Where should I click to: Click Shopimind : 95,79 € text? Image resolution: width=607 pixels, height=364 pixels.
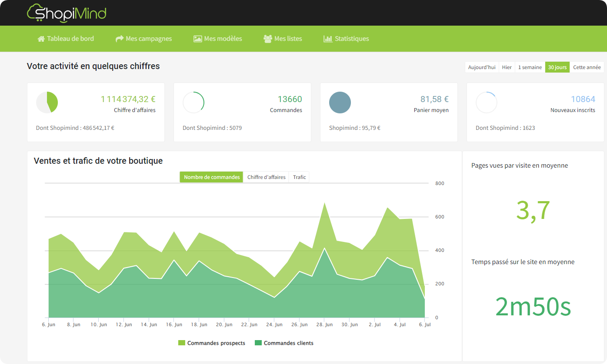355,128
